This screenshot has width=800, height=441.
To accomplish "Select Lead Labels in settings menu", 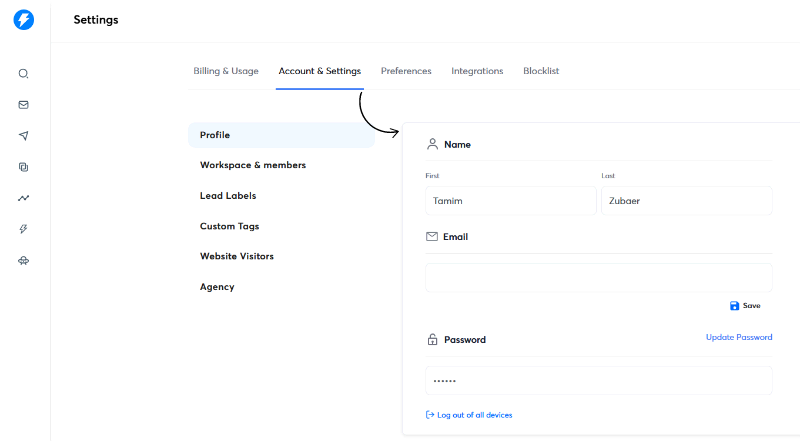I will point(228,196).
